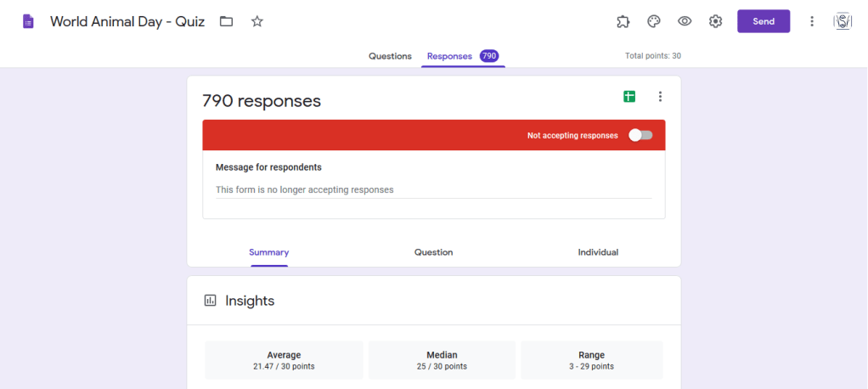Click the form title World Animal Day - Quiz
This screenshot has height=389, width=868.
click(x=127, y=21)
